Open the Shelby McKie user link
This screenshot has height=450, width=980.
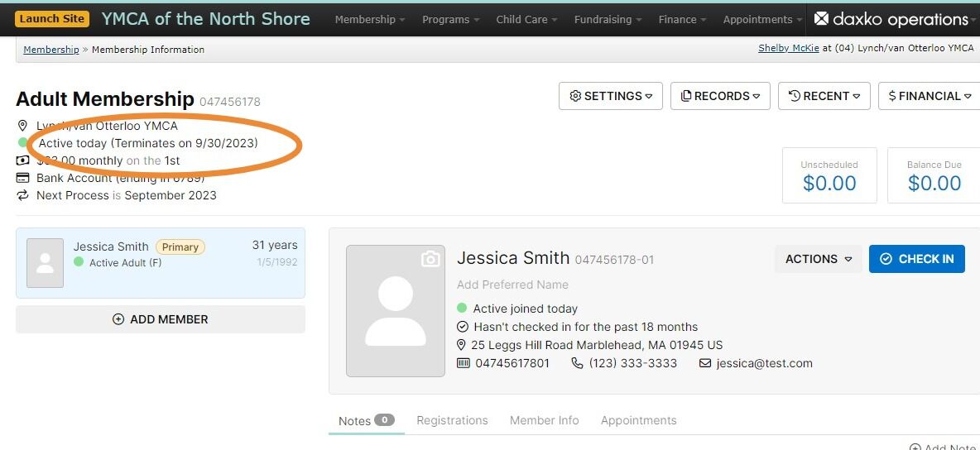[788, 48]
